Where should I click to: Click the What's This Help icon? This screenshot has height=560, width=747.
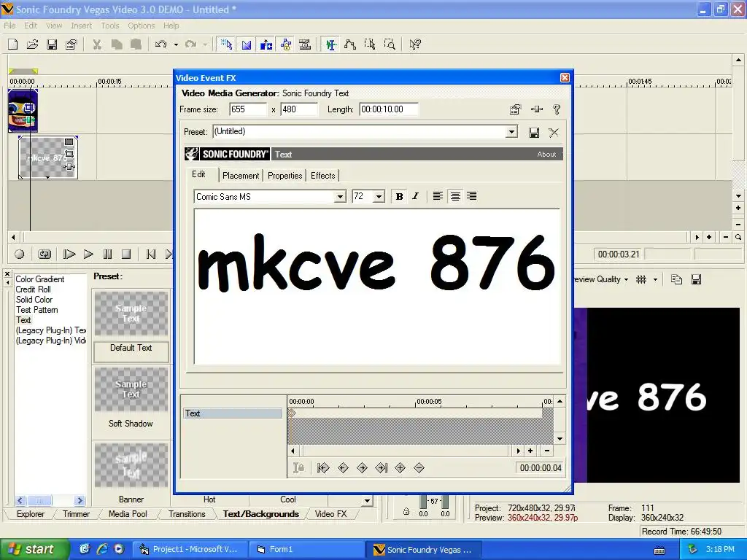pyautogui.click(x=415, y=44)
